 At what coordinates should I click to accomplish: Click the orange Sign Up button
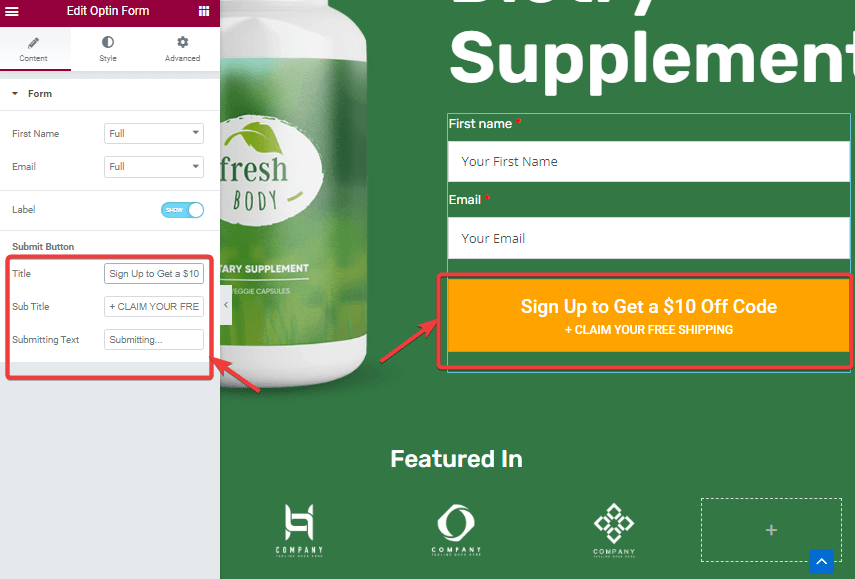click(648, 316)
